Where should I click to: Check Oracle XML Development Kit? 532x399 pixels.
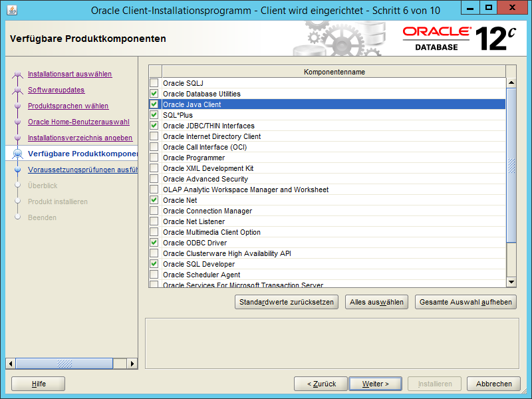coord(154,168)
